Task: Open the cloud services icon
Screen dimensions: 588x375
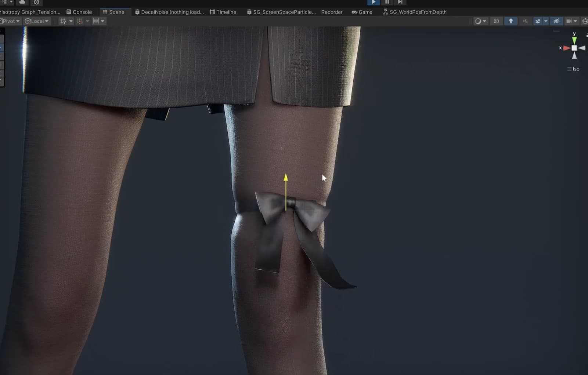Action: click(x=22, y=2)
